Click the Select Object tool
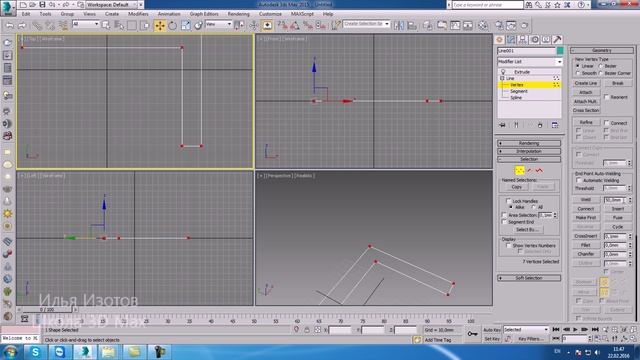The height and width of the screenshot is (360, 640). [106, 25]
